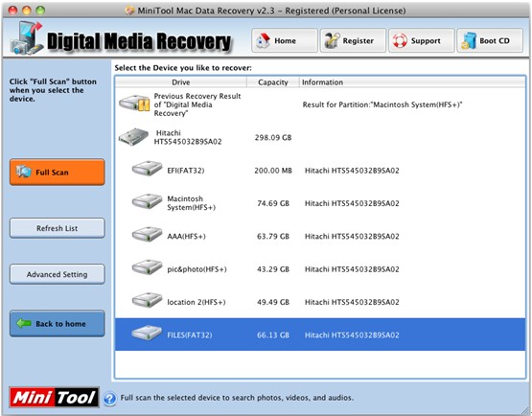Click the blue help question mark icon
The image size is (532, 416).
coord(109,399)
